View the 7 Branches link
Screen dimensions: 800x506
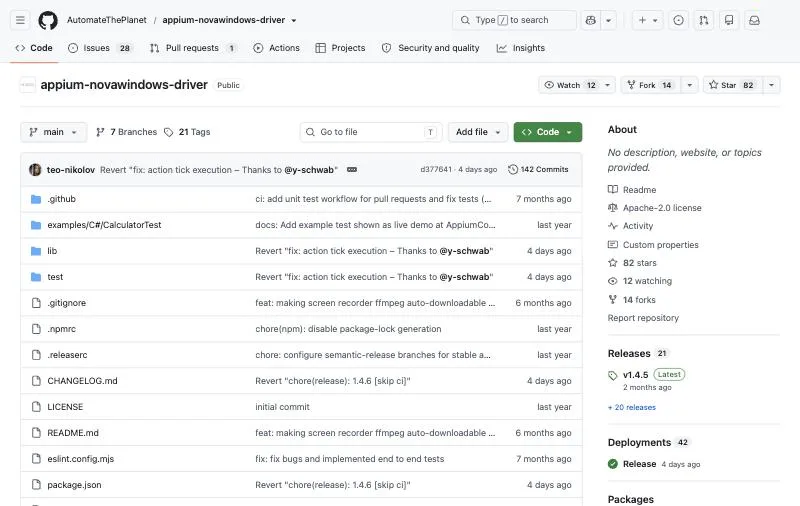click(x=127, y=132)
